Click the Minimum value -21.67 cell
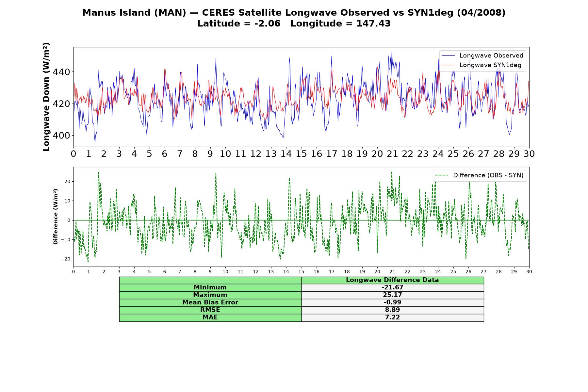The width and height of the screenshot is (588, 392). coord(392,287)
